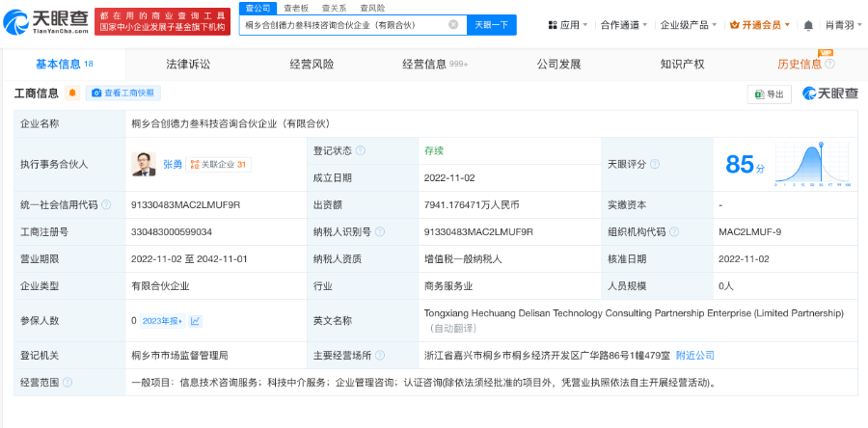Open the 应用 dropdown menu

(x=568, y=25)
